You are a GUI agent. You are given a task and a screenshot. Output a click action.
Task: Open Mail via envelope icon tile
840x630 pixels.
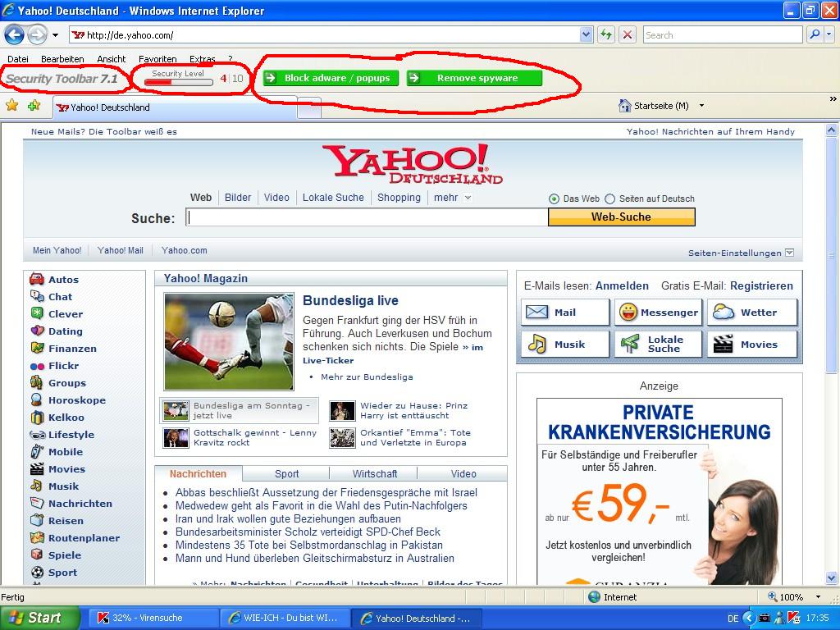564,313
